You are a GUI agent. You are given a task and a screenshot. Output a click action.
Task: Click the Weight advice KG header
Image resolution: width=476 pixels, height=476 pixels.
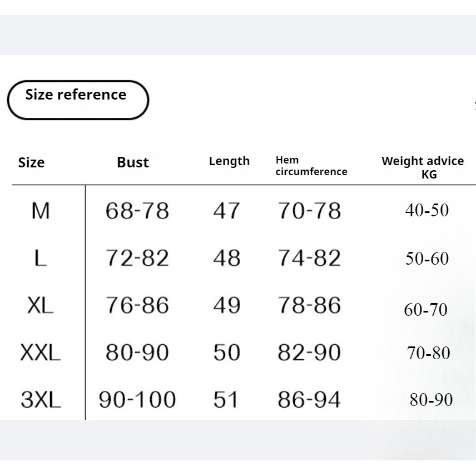423,167
